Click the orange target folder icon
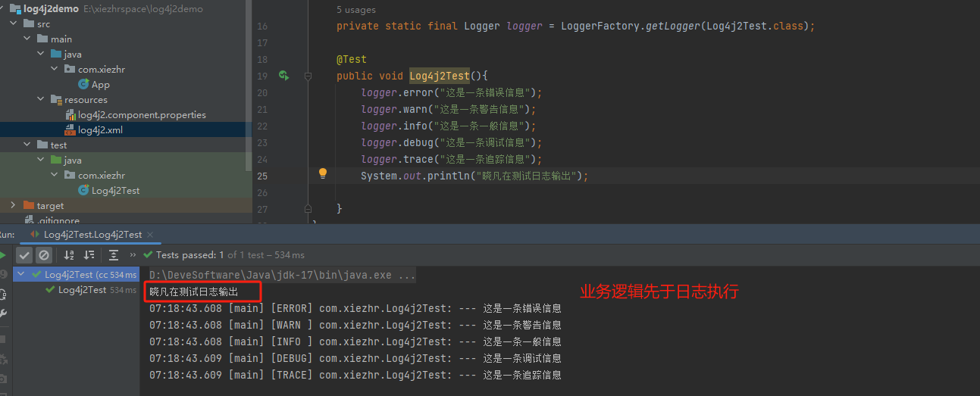The image size is (980, 396). pyautogui.click(x=29, y=206)
